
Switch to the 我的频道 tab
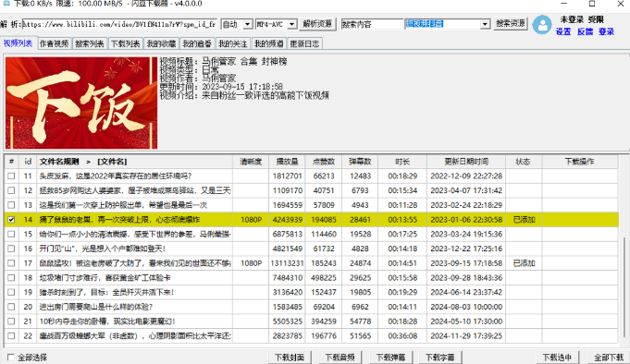pyautogui.click(x=269, y=43)
